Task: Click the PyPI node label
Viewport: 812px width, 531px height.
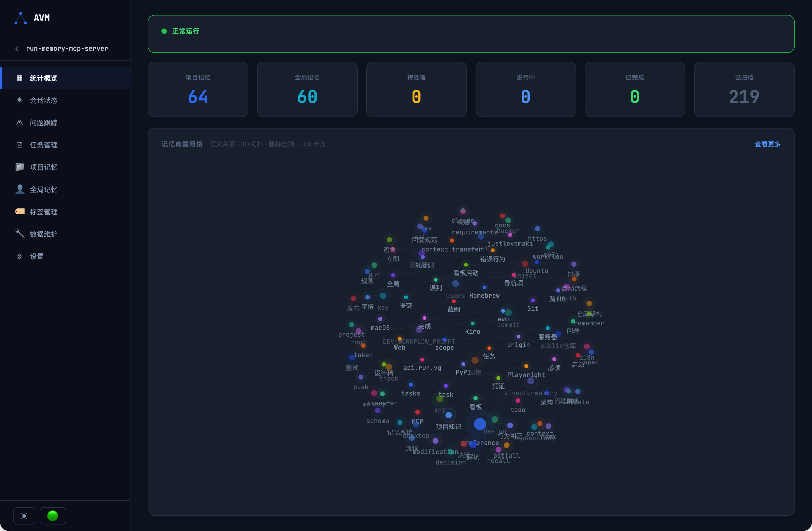Action: [463, 372]
